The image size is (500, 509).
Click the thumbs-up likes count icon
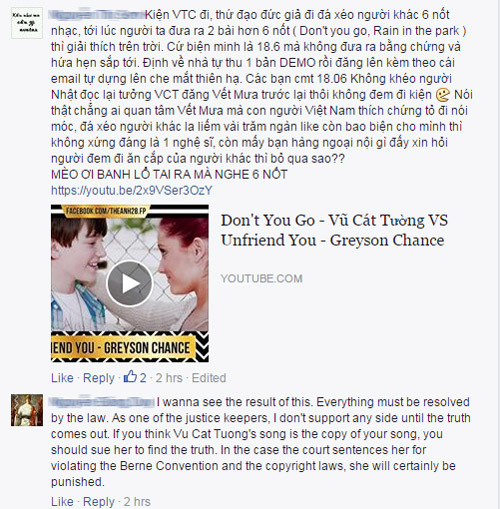(x=130, y=377)
